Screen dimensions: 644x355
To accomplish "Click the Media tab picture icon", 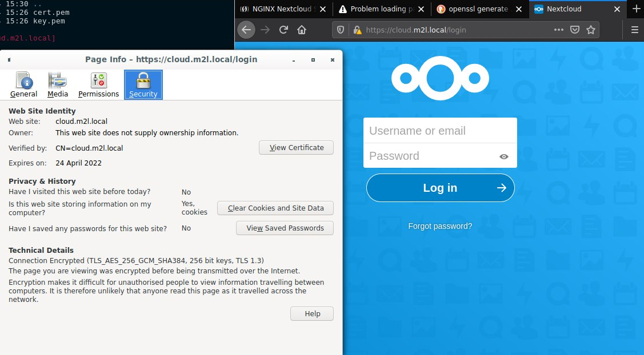I will click(x=58, y=80).
